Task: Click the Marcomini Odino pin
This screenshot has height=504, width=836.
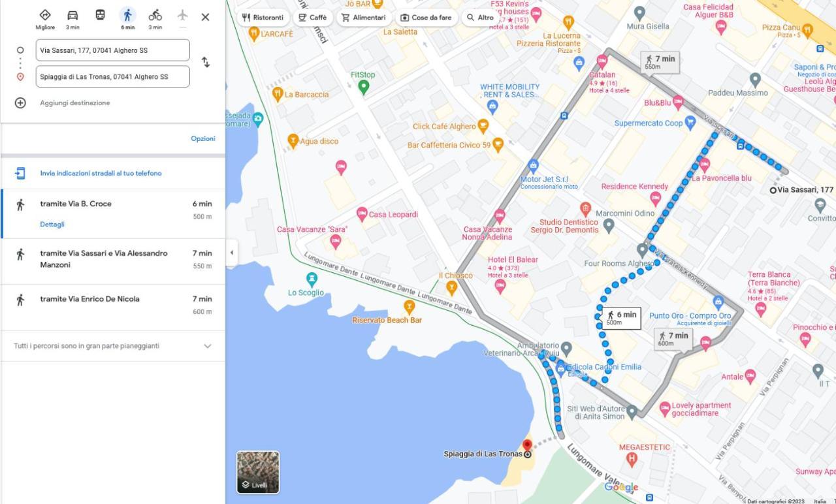Action: click(x=609, y=225)
